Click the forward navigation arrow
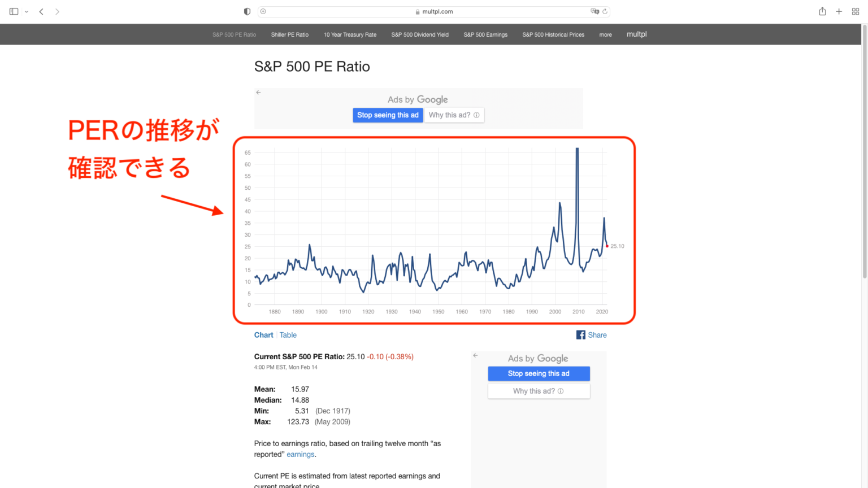This screenshot has height=488, width=868. point(56,11)
